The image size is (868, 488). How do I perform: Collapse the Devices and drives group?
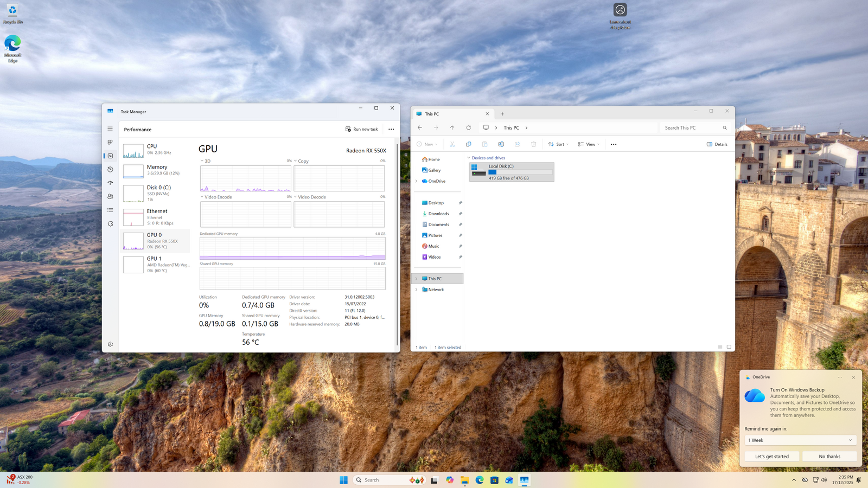pos(469,158)
